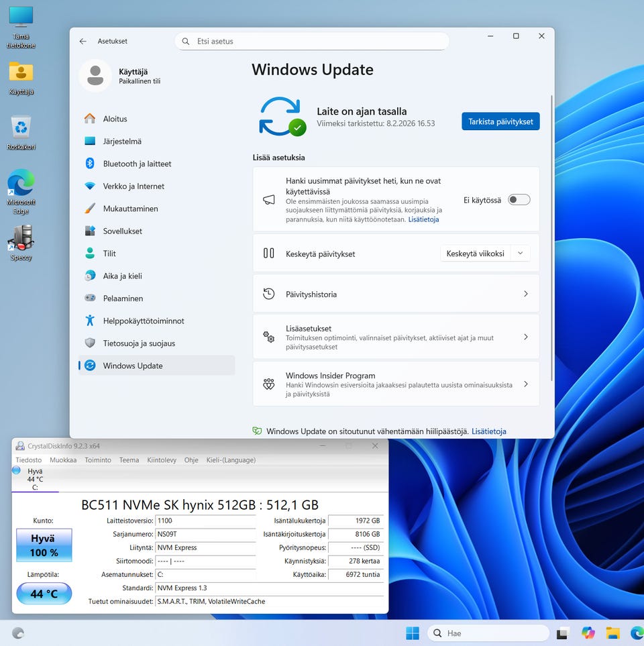The height and width of the screenshot is (646, 644).
Task: Expand Päivityshistoria section
Action: [396, 294]
